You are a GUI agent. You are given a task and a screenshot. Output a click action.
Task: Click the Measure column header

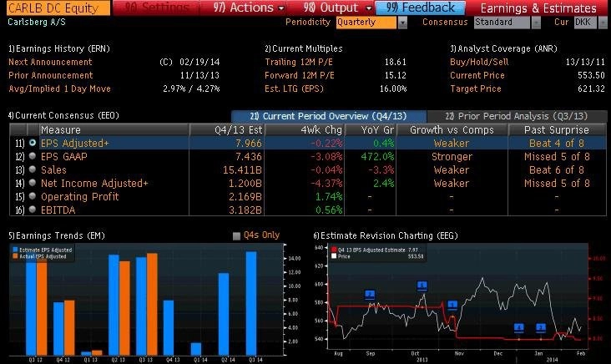click(114, 129)
